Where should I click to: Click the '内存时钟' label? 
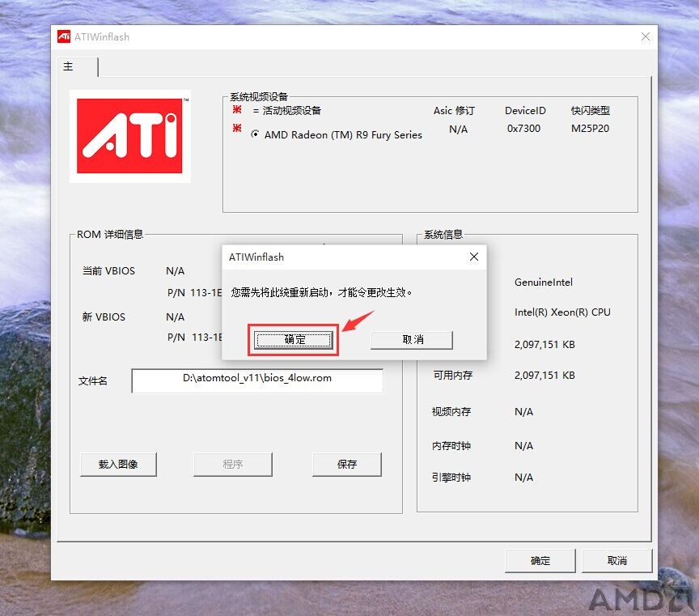[451, 446]
